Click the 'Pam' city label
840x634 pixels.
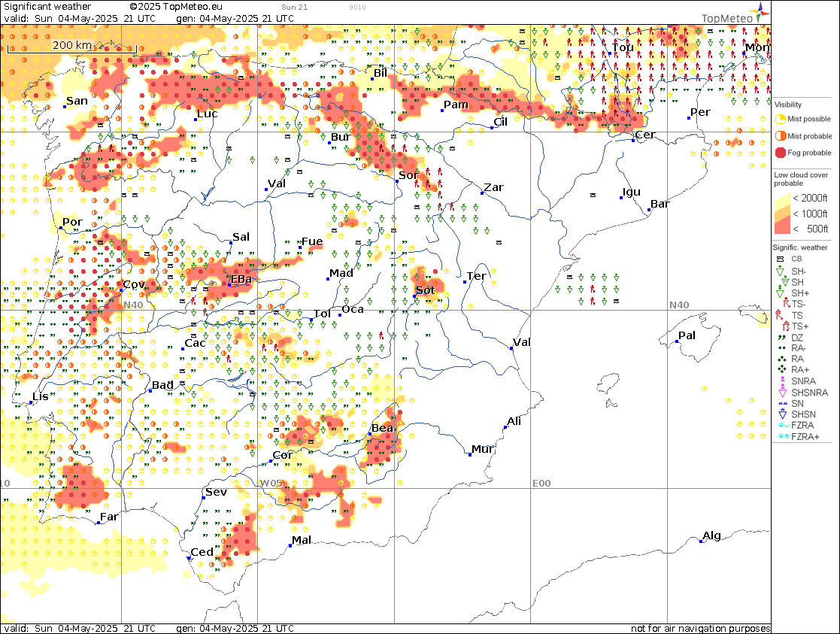point(456,105)
